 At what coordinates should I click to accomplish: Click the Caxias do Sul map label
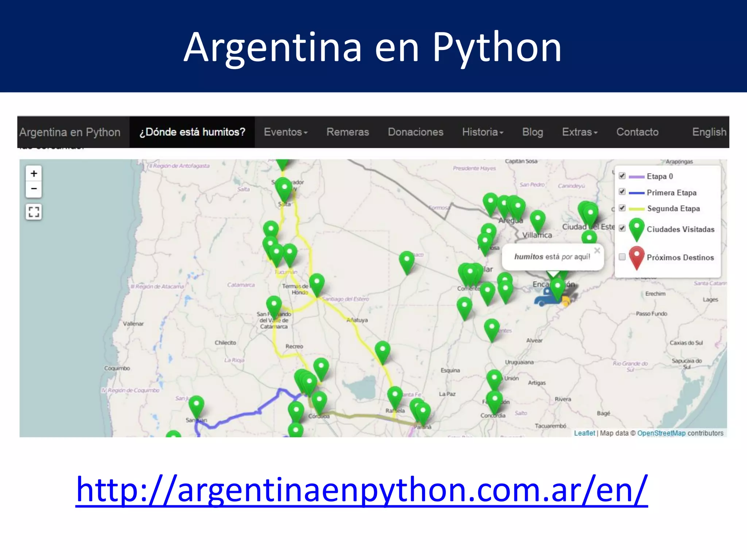pos(686,343)
